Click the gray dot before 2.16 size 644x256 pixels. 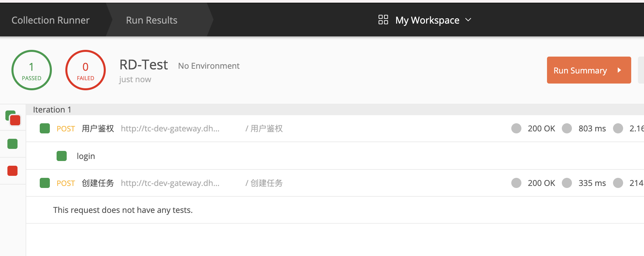pos(618,128)
